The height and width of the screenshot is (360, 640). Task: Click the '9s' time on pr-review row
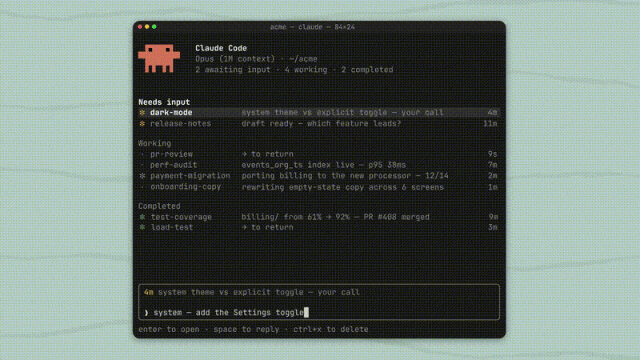pyautogui.click(x=493, y=154)
